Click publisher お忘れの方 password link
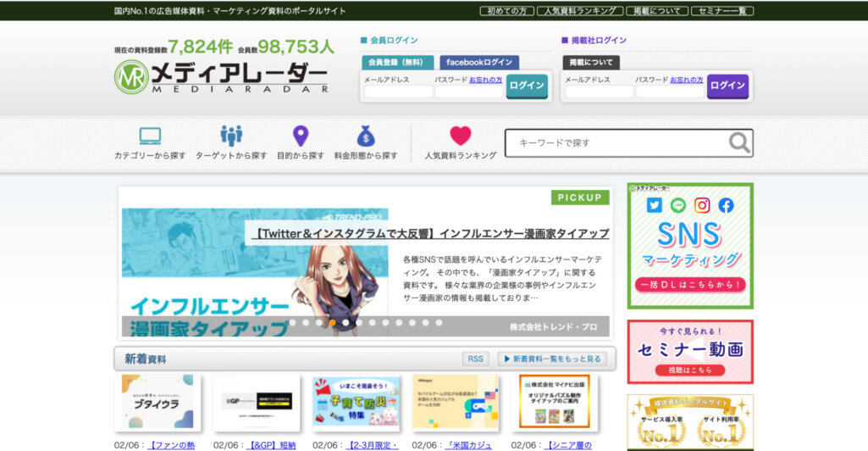The height and width of the screenshot is (451, 868). pyautogui.click(x=687, y=80)
